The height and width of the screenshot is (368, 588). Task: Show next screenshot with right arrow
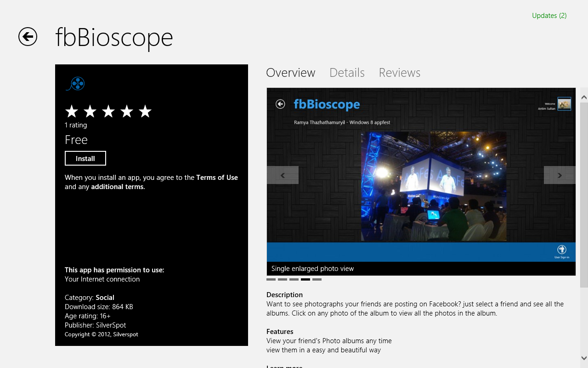pyautogui.click(x=560, y=175)
